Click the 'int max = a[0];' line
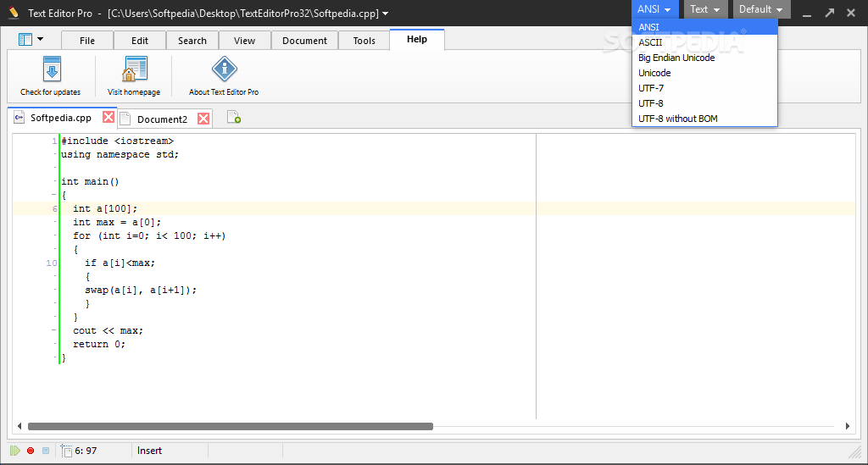Viewport: 868px width, 465px height. pos(117,222)
